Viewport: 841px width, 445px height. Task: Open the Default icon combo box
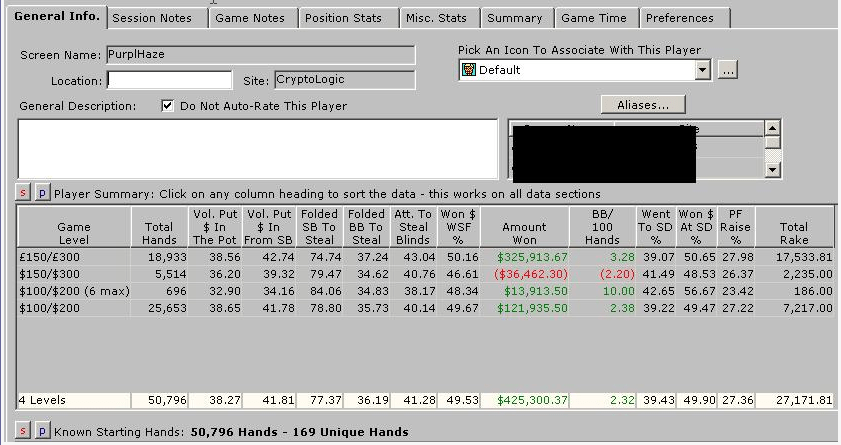585,70
